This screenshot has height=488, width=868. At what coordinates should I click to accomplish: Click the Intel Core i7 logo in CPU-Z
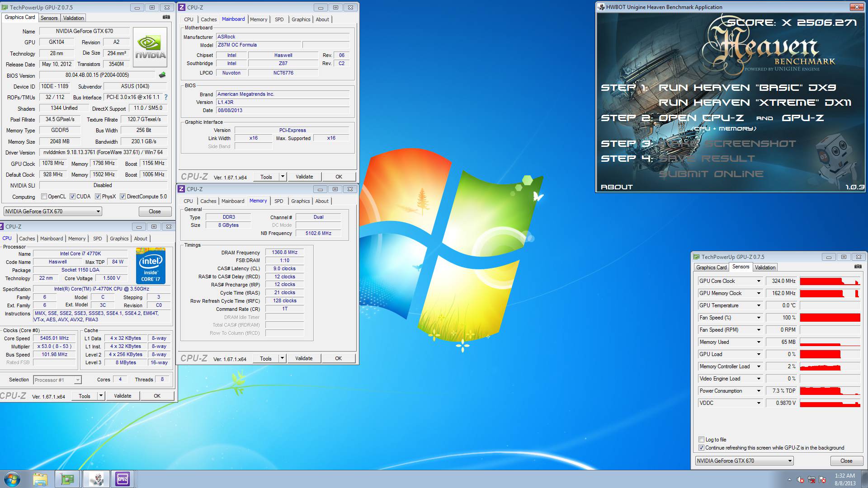pyautogui.click(x=151, y=266)
